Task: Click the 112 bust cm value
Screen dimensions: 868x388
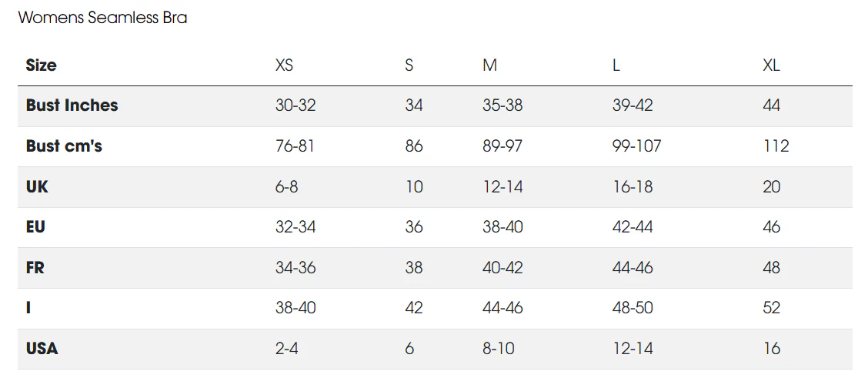Action: tap(776, 146)
